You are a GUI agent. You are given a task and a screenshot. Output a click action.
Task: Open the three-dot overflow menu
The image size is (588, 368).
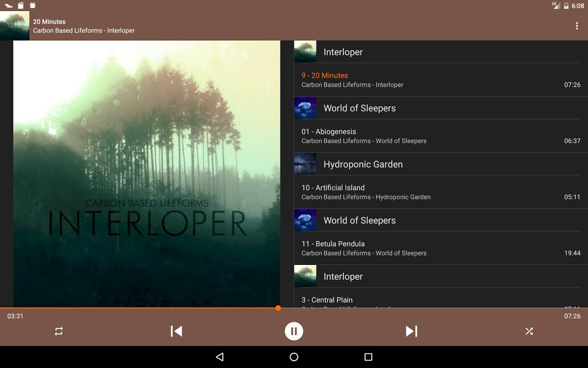tap(577, 26)
